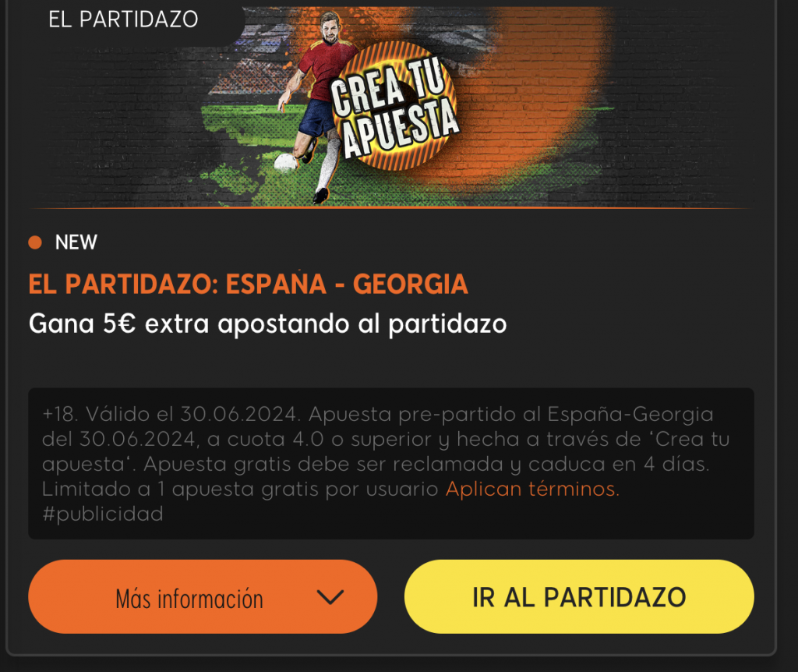Click the '+18. Válido el 30.06.2024' text
Image resolution: width=798 pixels, height=672 pixels.
point(171,414)
